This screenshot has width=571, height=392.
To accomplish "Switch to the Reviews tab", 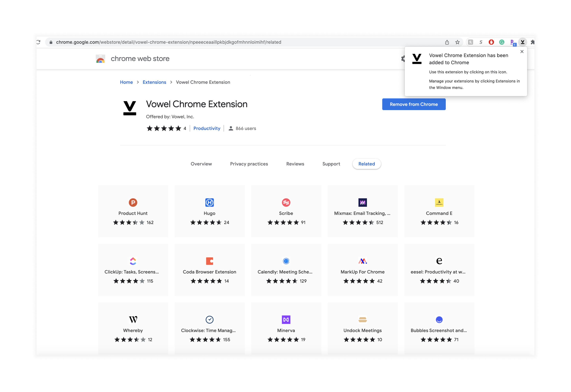I will (295, 164).
